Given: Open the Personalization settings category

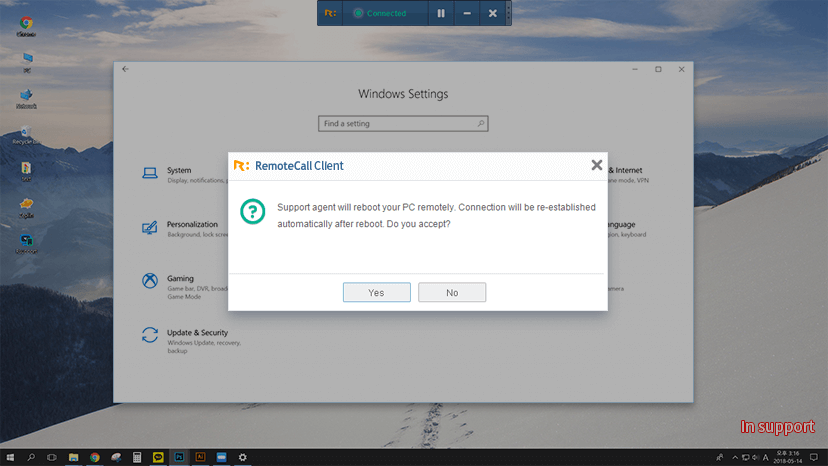Looking at the screenshot, I should pos(184,228).
